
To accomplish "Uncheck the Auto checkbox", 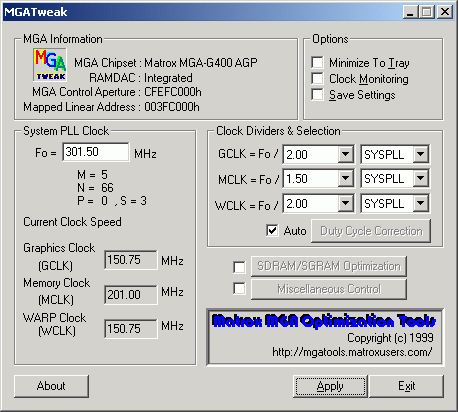I will coord(272,230).
